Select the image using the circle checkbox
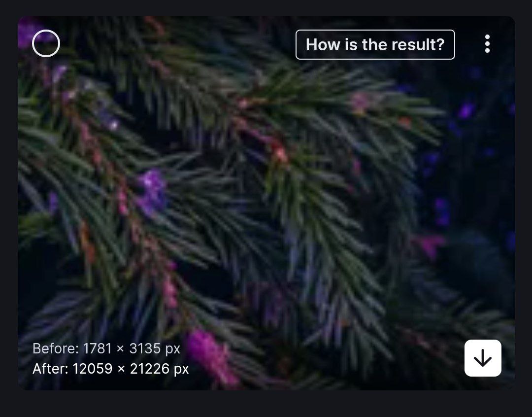Screen dimensions: 532x417 46,43
